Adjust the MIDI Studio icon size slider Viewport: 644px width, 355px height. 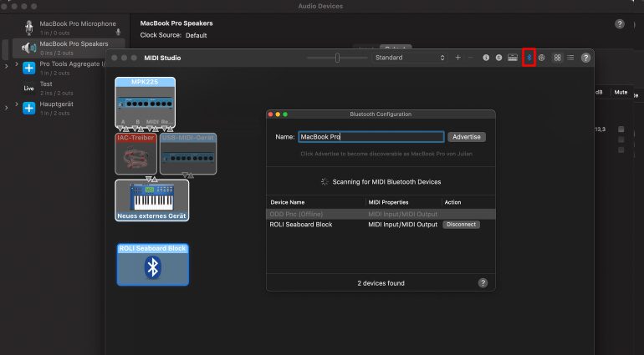[x=337, y=58]
